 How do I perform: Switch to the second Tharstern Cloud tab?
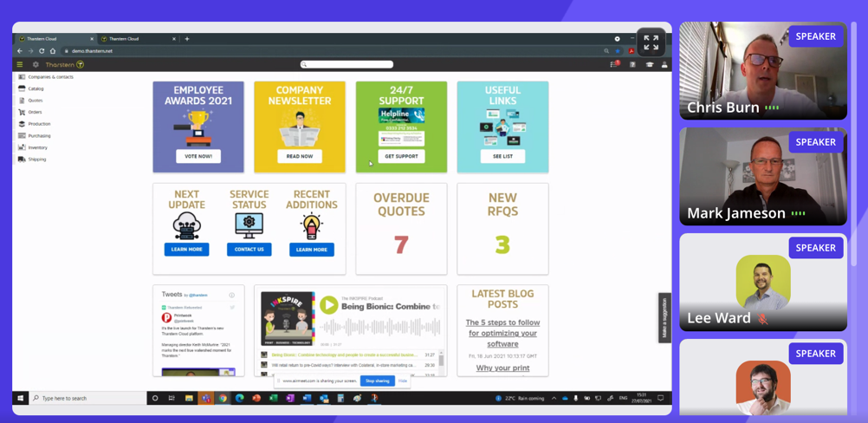click(138, 39)
